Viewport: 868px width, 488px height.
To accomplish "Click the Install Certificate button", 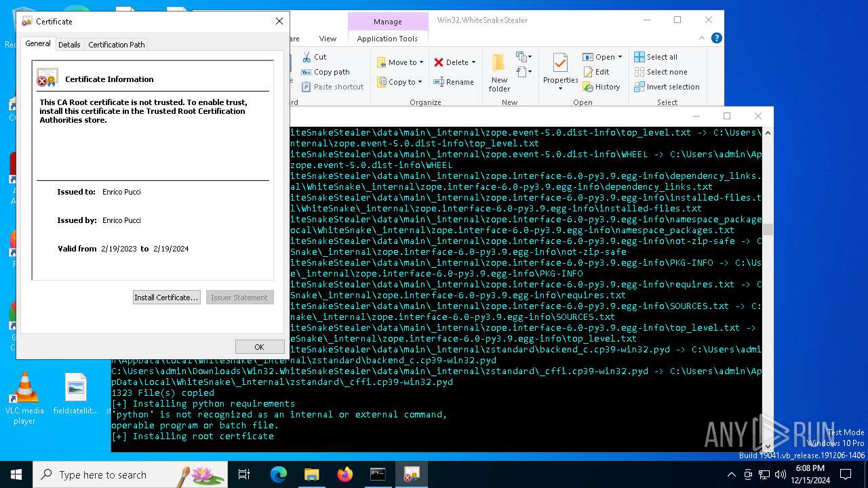I will tap(166, 298).
